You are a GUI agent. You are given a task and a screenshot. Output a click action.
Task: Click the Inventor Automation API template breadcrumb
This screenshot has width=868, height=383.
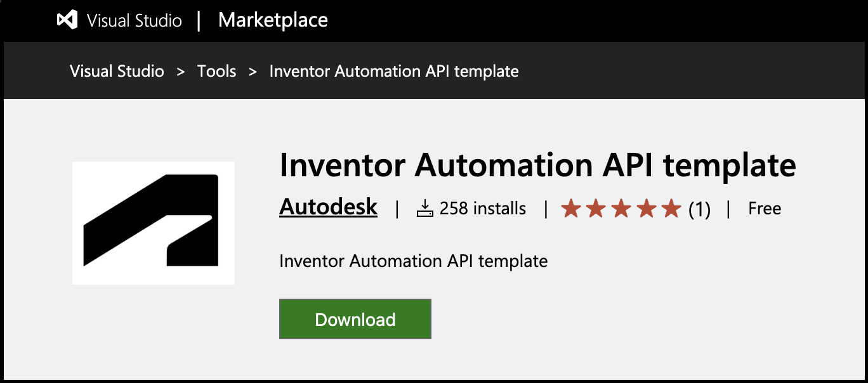tap(393, 71)
